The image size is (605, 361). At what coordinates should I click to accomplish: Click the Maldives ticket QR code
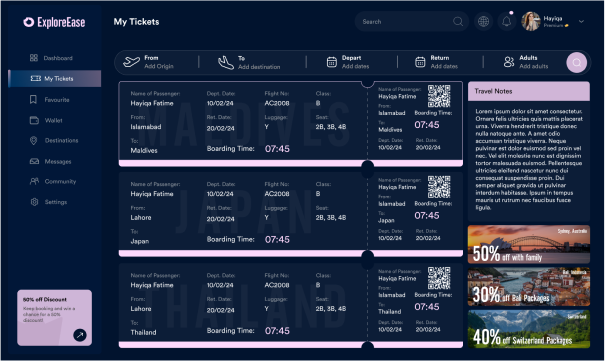point(439,96)
